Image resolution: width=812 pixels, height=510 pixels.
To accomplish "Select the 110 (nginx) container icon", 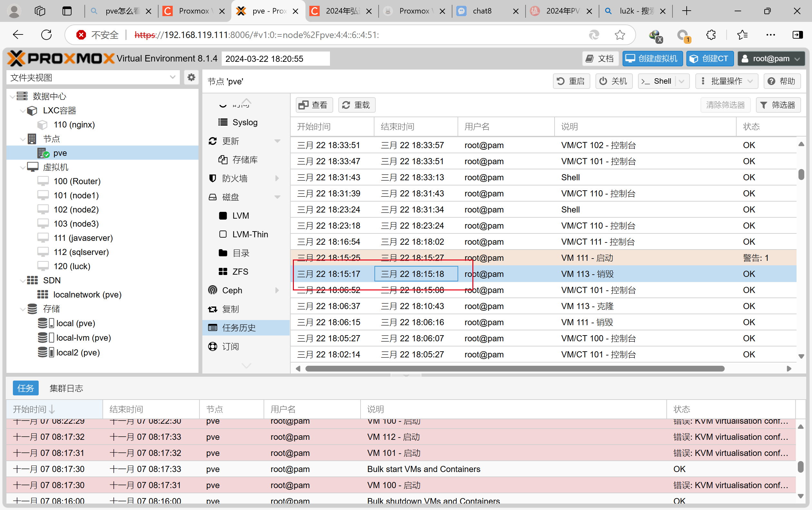I will (x=43, y=125).
